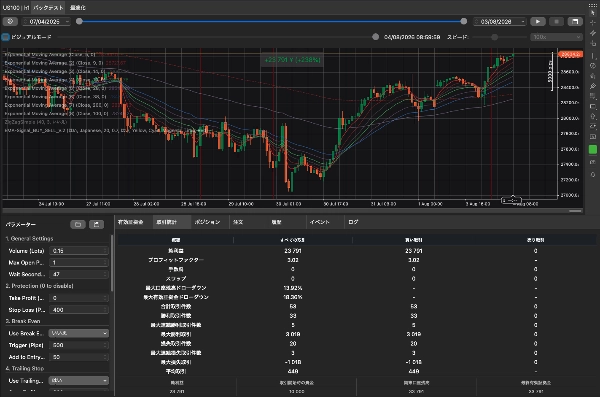Switch to the バックテスト tab
The width and height of the screenshot is (600, 397).
click(x=48, y=7)
